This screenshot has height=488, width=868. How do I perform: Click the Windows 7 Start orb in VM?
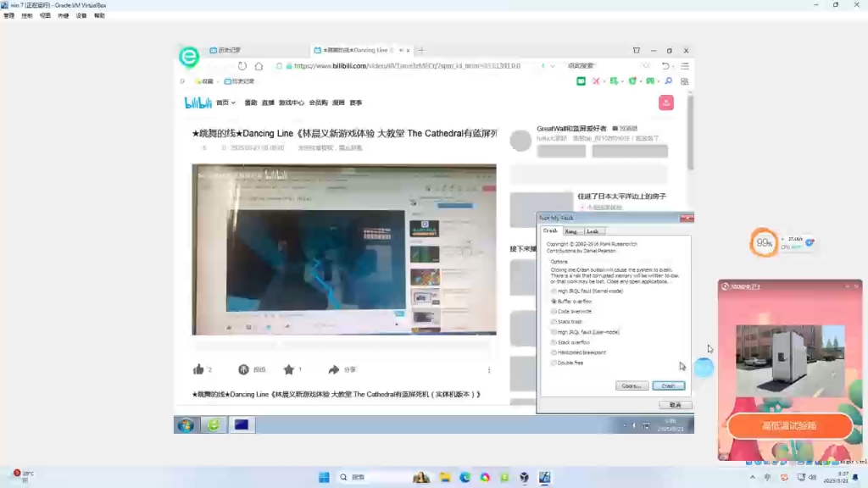186,425
